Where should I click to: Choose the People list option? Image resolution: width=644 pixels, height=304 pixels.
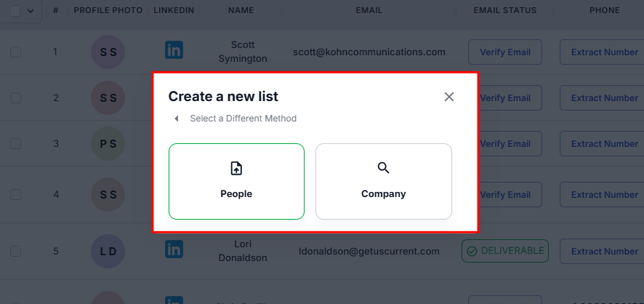[236, 182]
